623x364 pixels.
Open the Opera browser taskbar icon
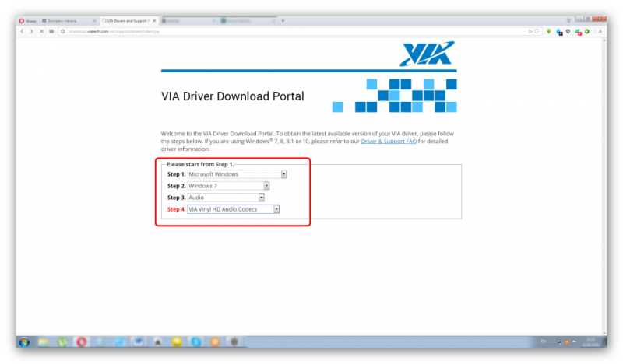point(82,341)
